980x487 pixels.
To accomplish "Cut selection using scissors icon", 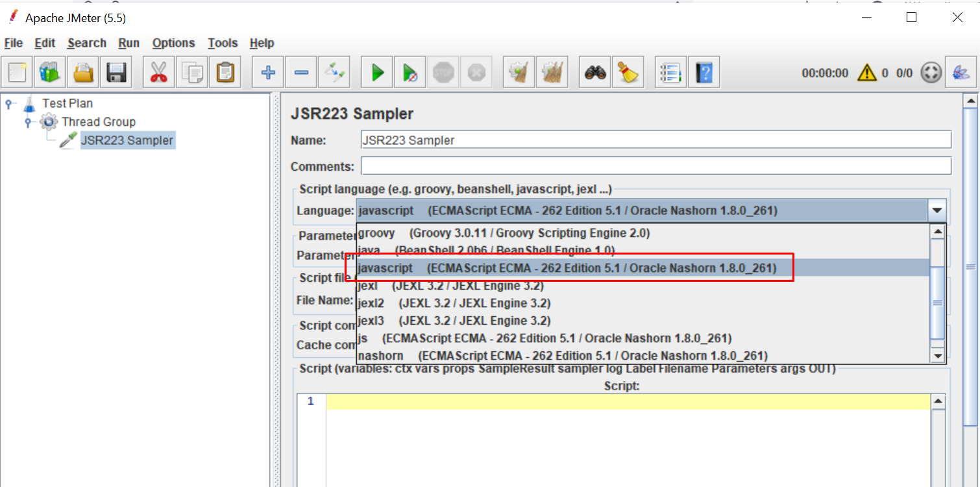I will tap(158, 71).
